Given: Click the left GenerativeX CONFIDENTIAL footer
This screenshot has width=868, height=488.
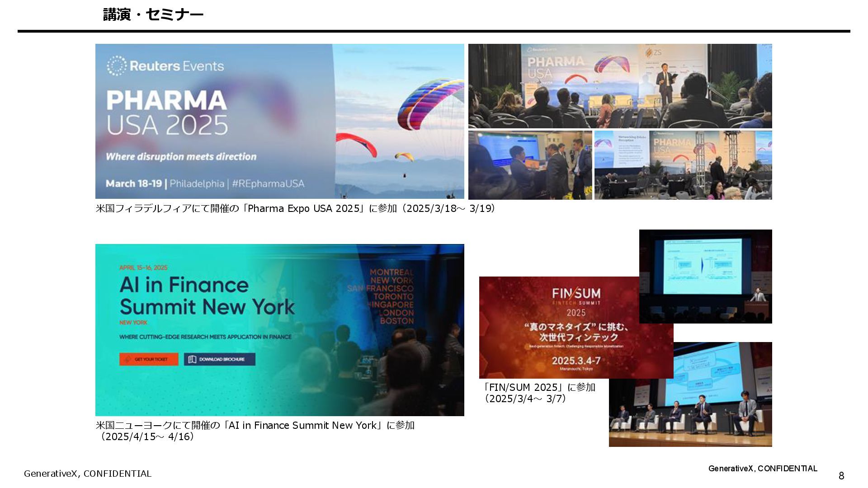Looking at the screenshot, I should pyautogui.click(x=88, y=474).
